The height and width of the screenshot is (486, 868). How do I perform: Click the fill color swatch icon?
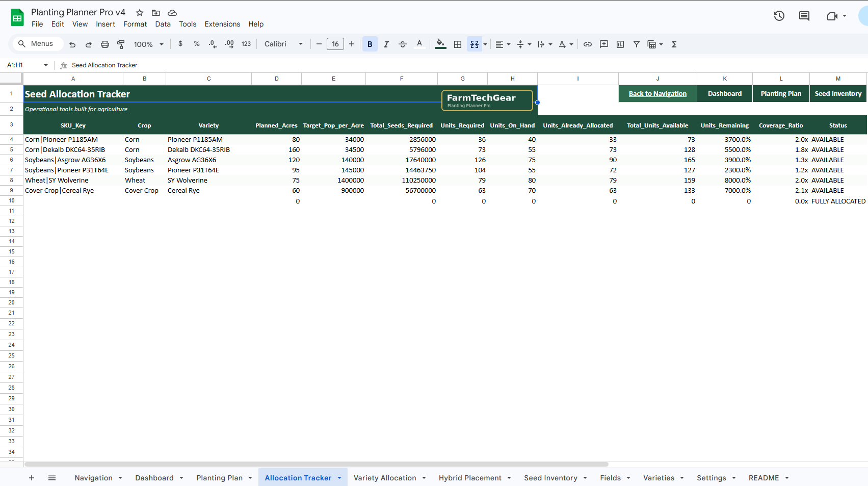(439, 44)
